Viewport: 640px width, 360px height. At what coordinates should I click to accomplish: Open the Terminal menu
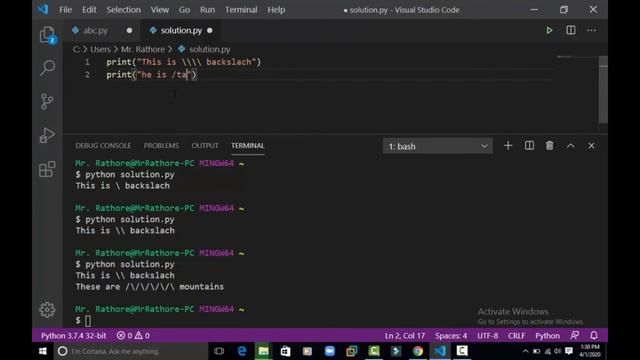pyautogui.click(x=241, y=10)
